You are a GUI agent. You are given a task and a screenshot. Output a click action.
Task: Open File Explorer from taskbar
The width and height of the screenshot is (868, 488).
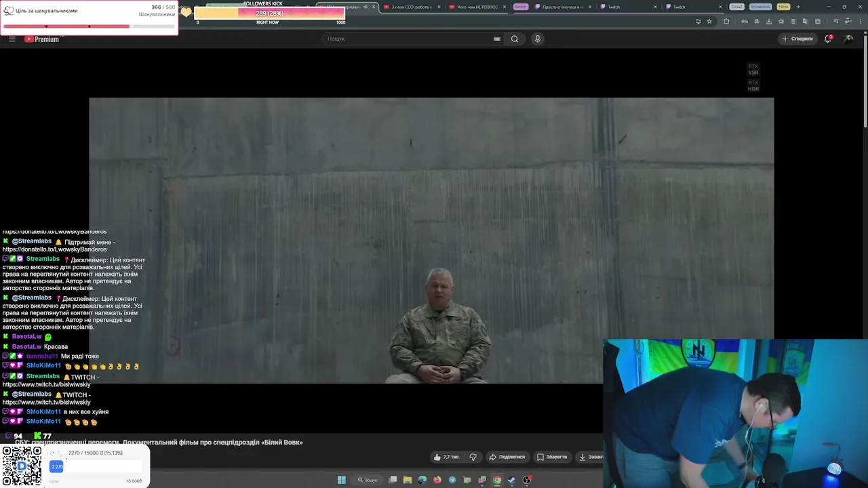point(408,480)
